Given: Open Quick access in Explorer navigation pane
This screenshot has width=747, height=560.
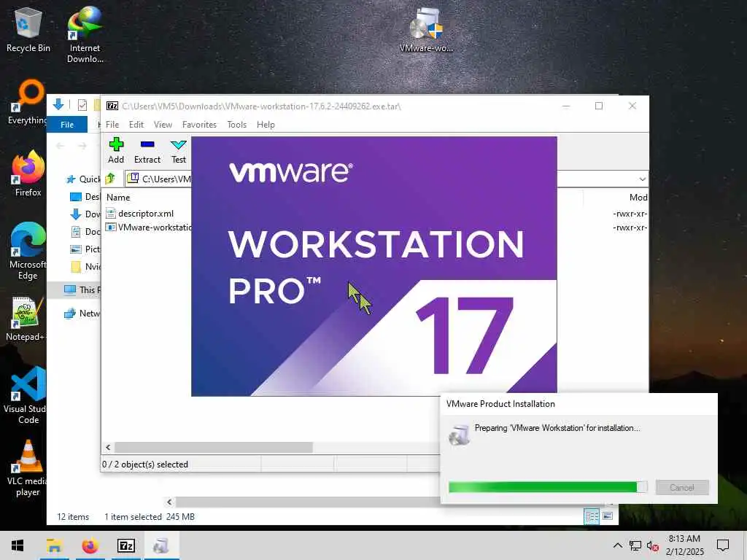Looking at the screenshot, I should tap(83, 179).
